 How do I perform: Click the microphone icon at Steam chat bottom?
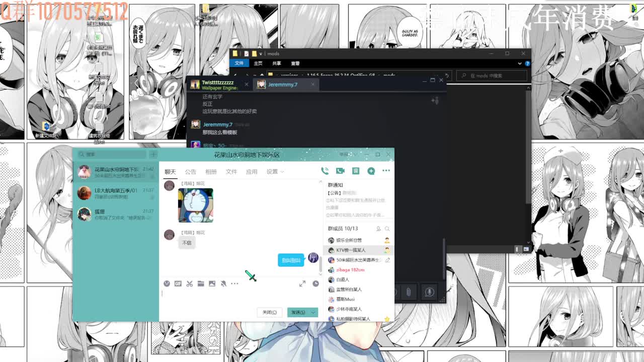[429, 292]
